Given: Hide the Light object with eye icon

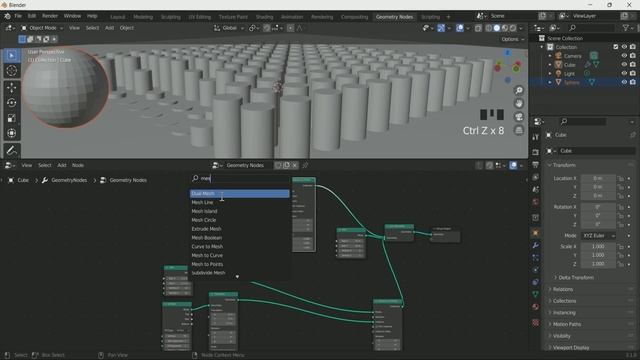Looking at the screenshot, I should (624, 73).
